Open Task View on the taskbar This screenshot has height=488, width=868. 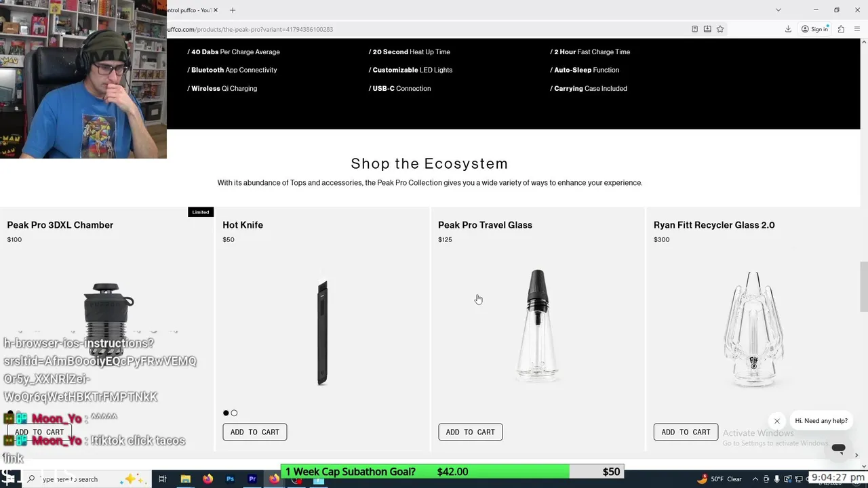coord(163,479)
